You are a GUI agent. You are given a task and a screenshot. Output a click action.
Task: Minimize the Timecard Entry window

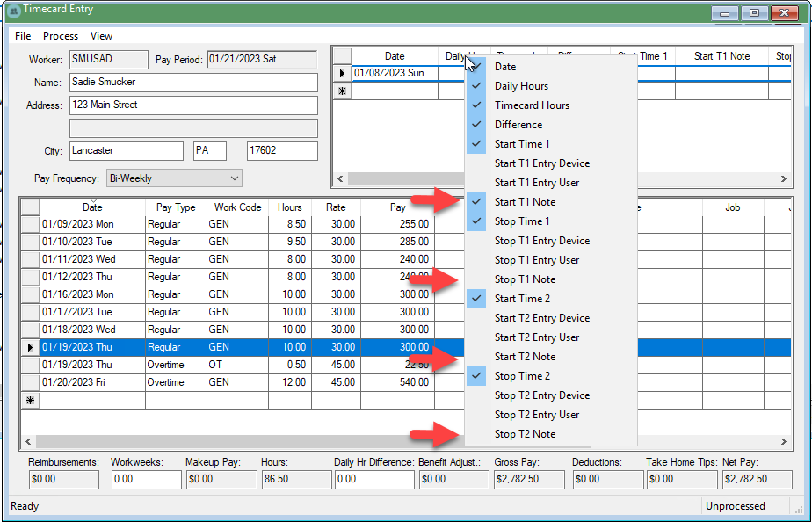pyautogui.click(x=725, y=13)
